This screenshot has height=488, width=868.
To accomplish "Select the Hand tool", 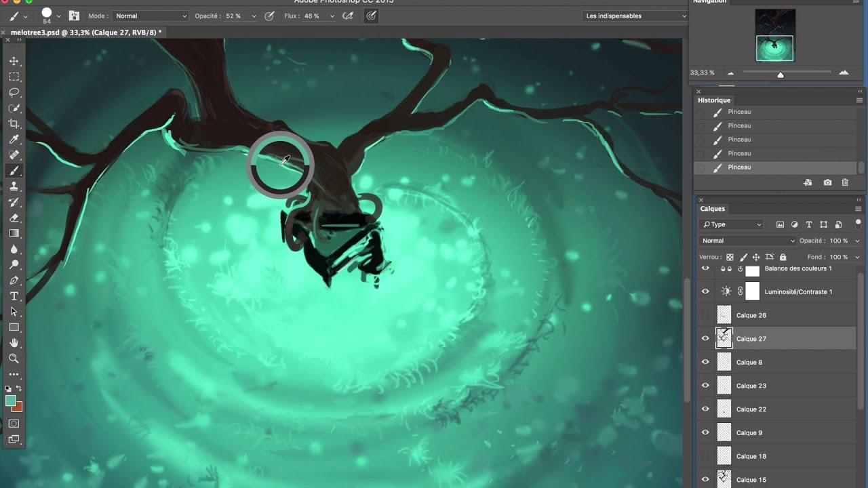I will click(x=14, y=343).
